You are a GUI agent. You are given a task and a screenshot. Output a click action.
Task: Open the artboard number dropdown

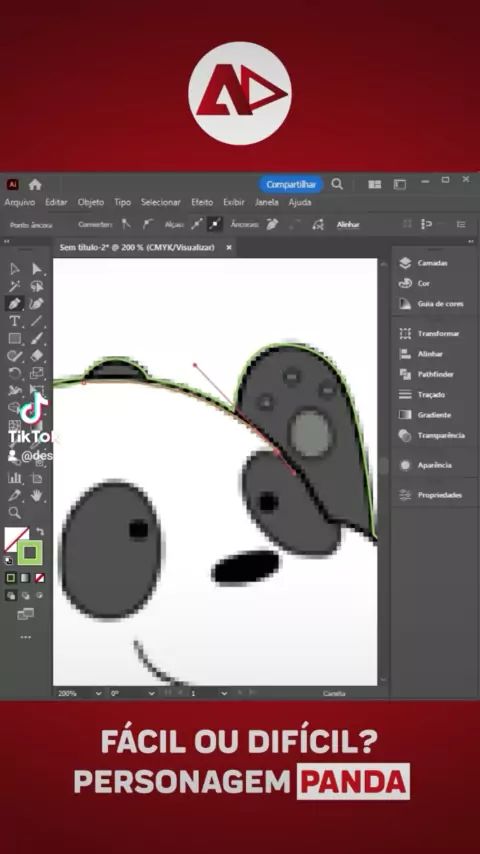(209, 693)
